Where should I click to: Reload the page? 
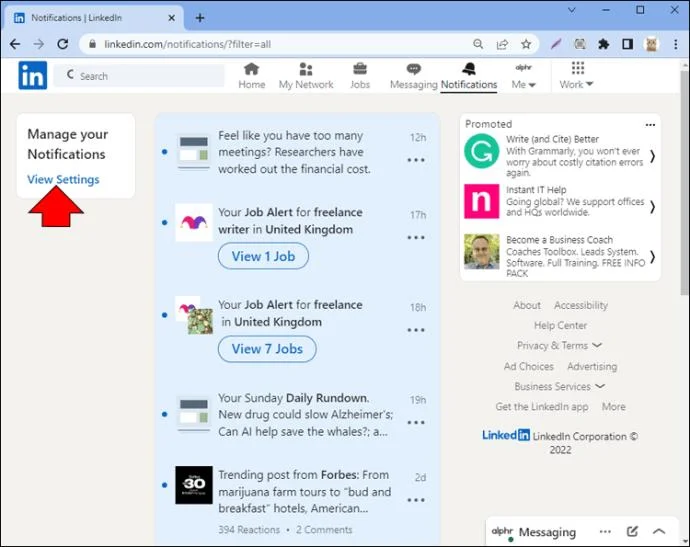pos(62,44)
